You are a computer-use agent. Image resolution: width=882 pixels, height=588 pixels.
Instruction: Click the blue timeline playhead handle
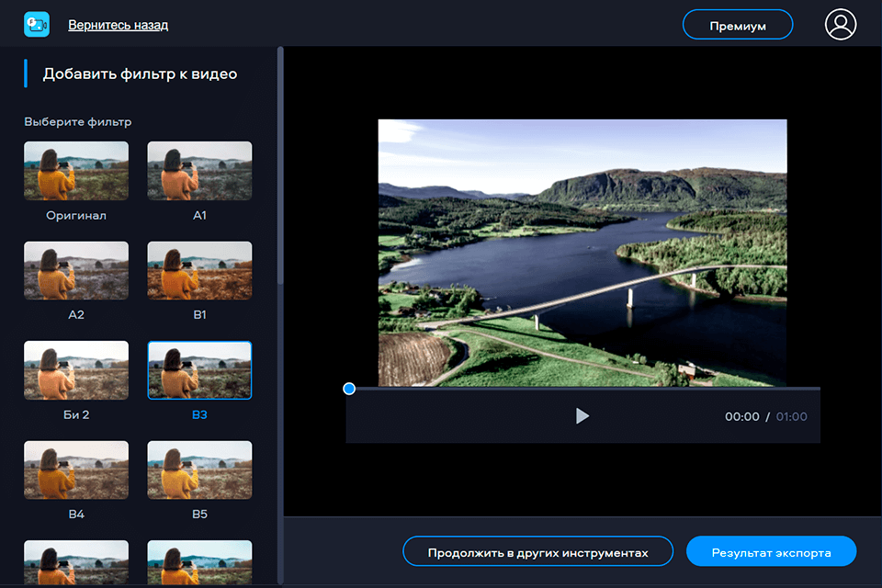[349, 389]
